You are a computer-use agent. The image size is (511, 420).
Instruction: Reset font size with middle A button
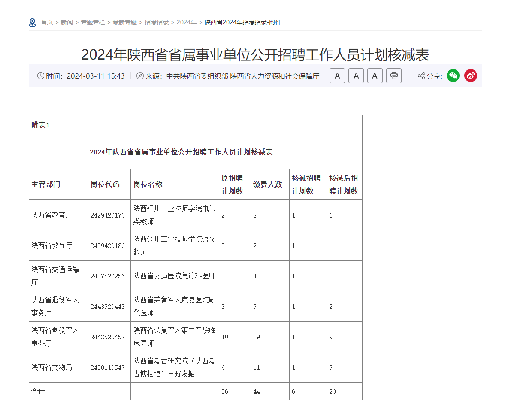356,76
